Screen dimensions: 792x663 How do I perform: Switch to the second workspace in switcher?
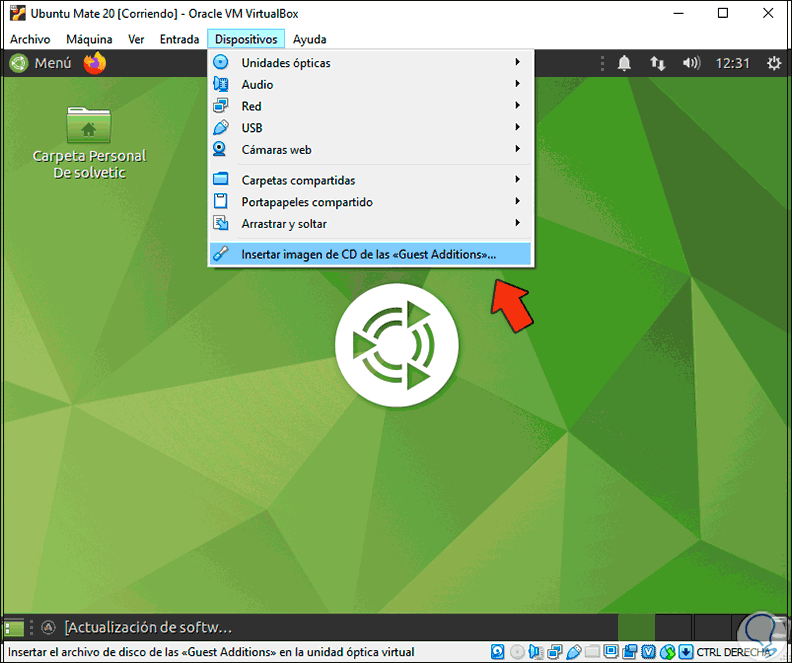point(674,628)
